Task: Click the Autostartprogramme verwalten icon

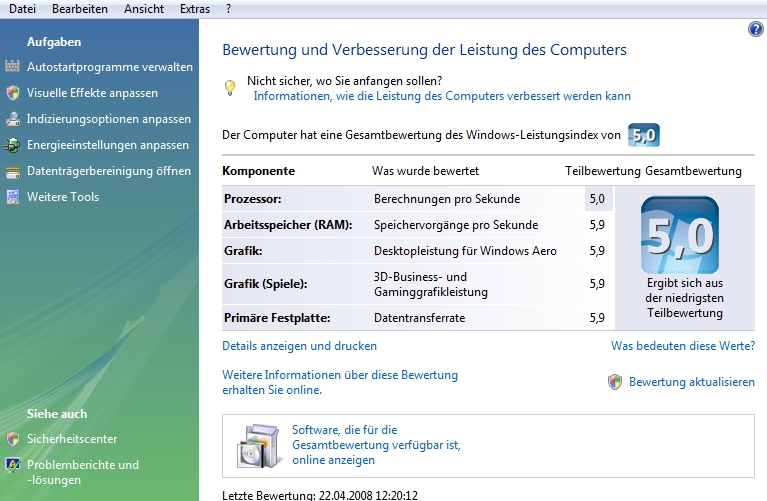Action: click(12, 66)
